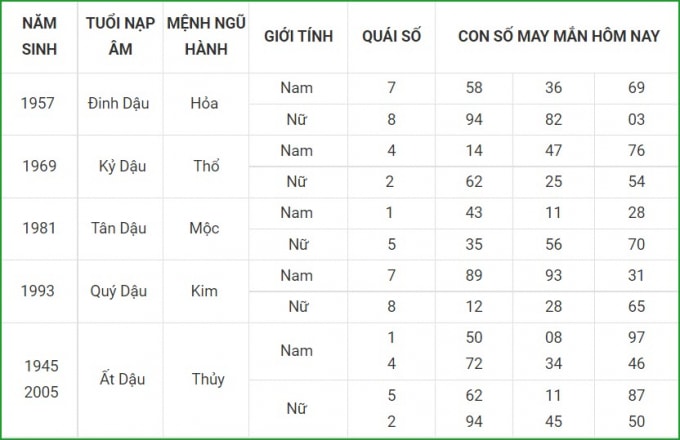
Task: Click the Kim element cell
Action: coord(204,291)
